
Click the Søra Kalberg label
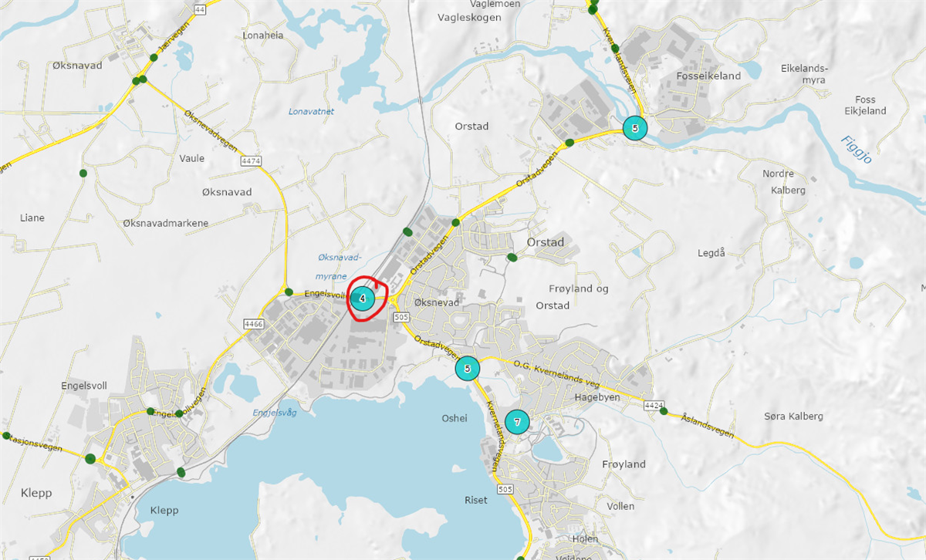coord(793,416)
